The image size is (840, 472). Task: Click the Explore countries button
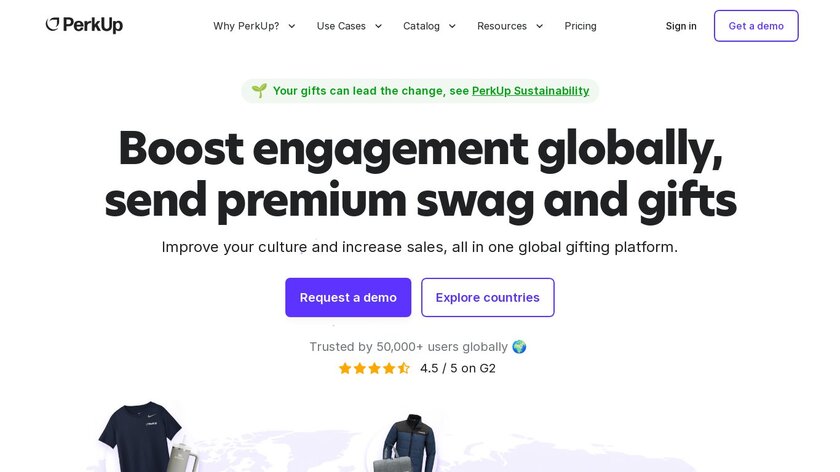click(487, 297)
